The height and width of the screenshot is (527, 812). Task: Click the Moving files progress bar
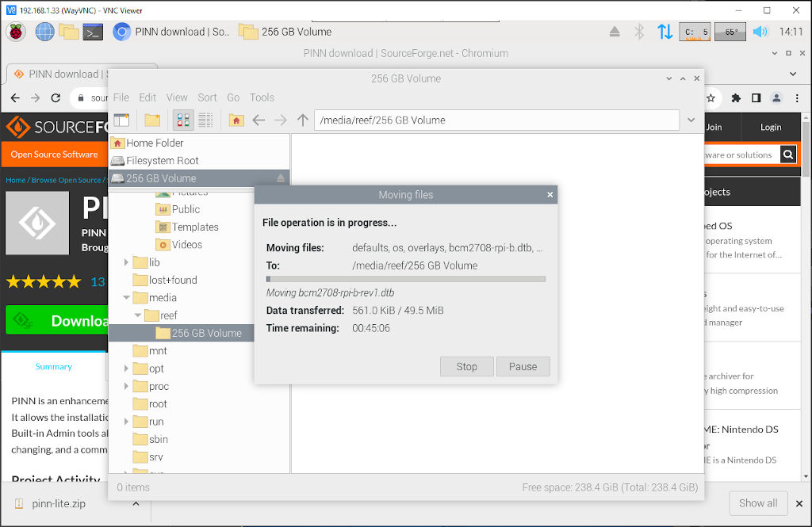406,279
